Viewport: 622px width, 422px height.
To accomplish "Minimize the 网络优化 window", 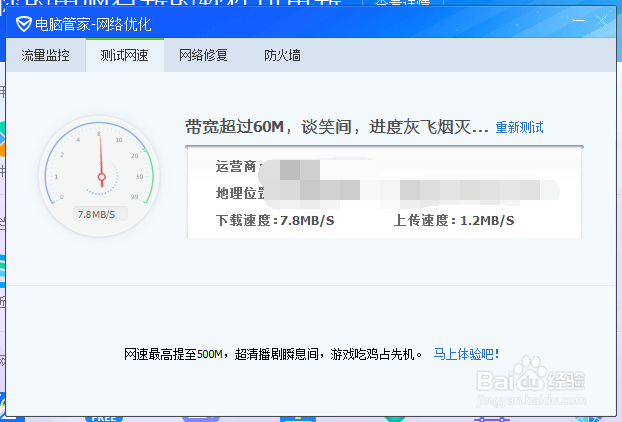I will 579,20.
